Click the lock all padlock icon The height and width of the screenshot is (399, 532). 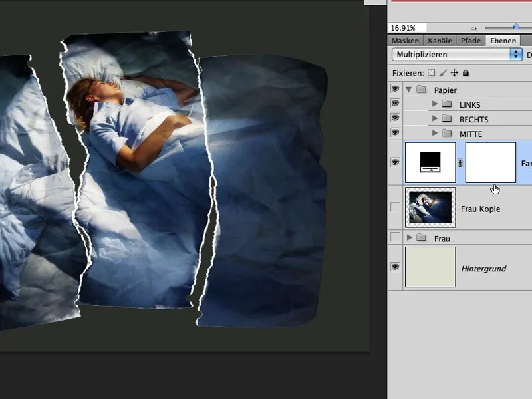[466, 73]
